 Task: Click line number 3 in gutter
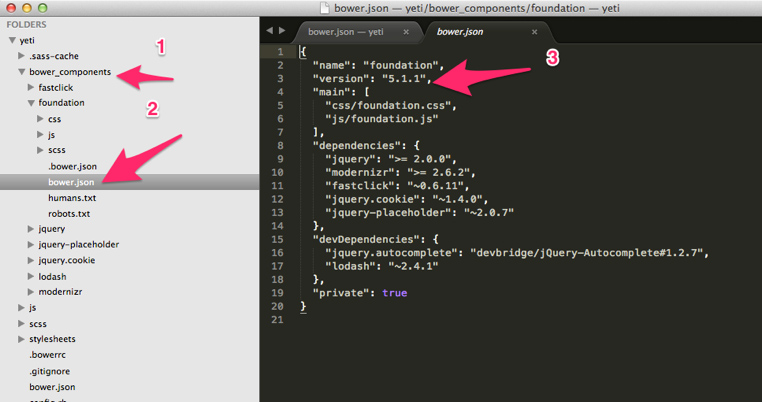280,79
